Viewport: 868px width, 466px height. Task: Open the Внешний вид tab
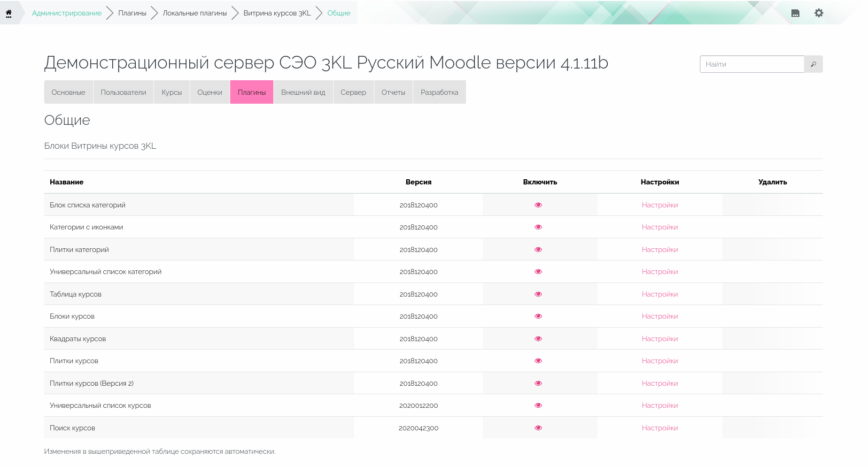point(303,92)
